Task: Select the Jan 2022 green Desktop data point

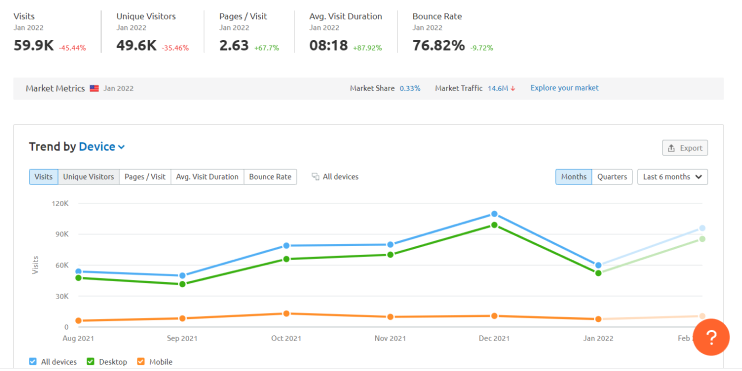Action: 598,273
